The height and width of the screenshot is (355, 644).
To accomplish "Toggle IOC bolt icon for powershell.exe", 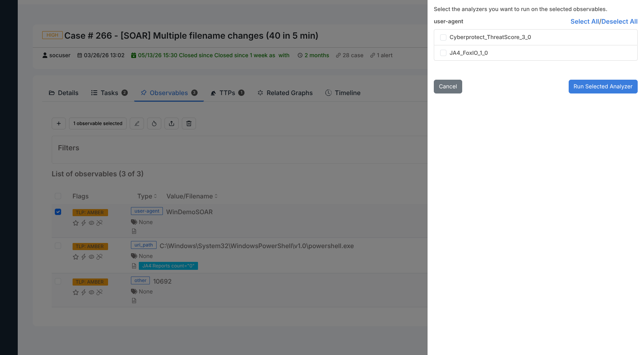I will pos(84,257).
